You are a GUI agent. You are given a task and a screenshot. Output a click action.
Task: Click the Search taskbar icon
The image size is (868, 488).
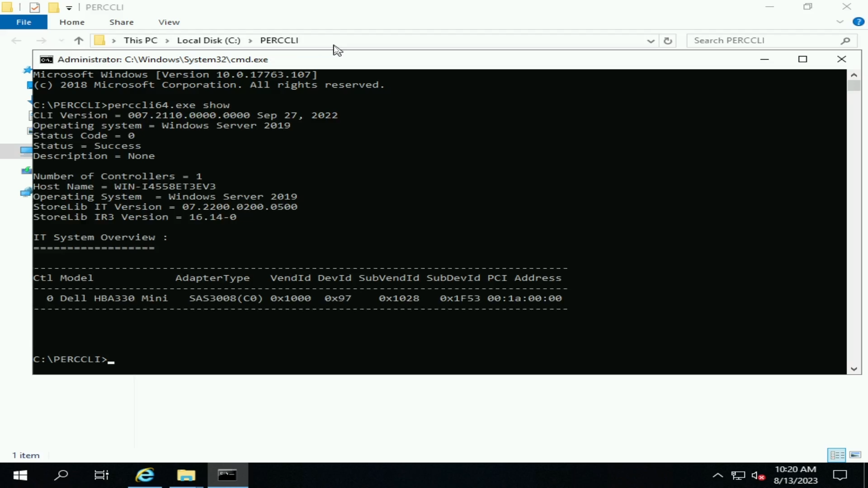click(x=61, y=475)
